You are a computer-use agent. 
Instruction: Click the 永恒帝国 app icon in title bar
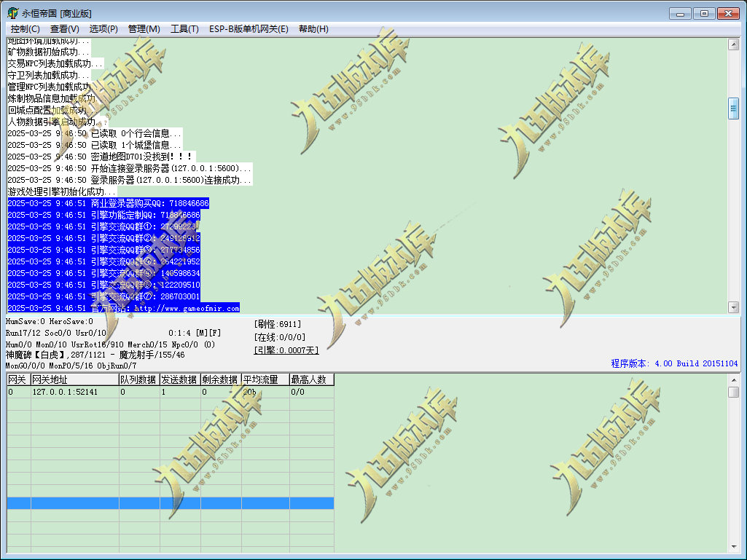[x=13, y=13]
